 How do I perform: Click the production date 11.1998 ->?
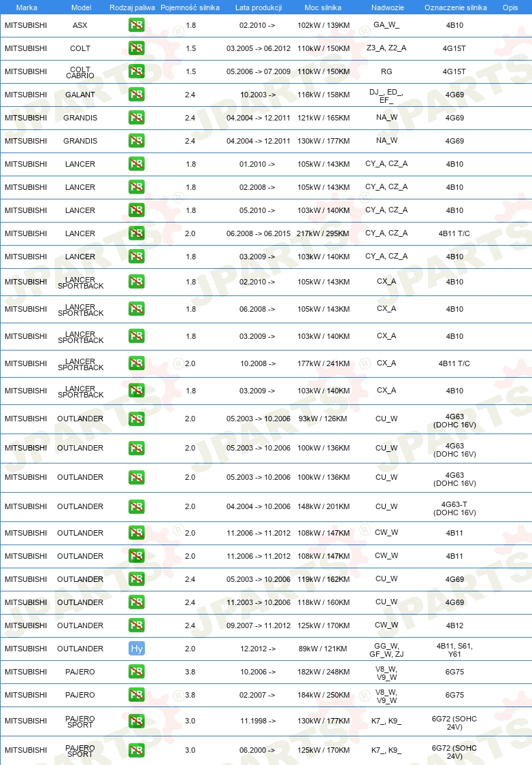pos(257,721)
